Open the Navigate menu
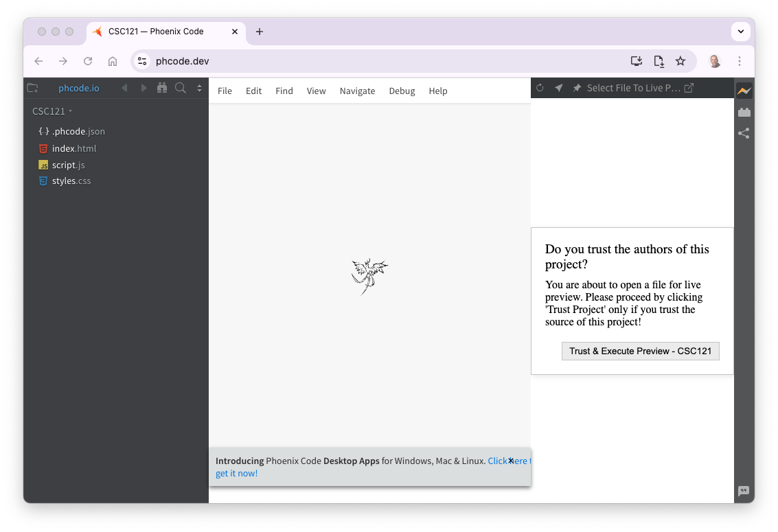 point(357,90)
